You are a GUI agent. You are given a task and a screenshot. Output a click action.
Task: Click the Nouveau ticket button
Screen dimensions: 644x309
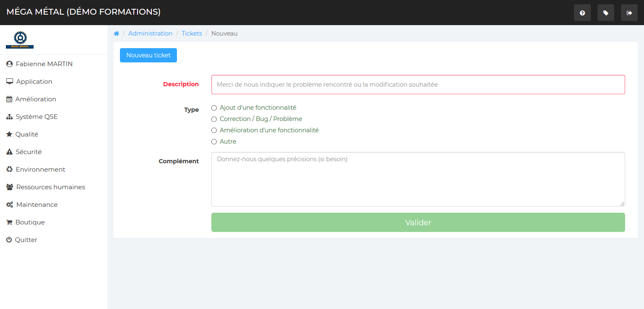click(x=148, y=55)
